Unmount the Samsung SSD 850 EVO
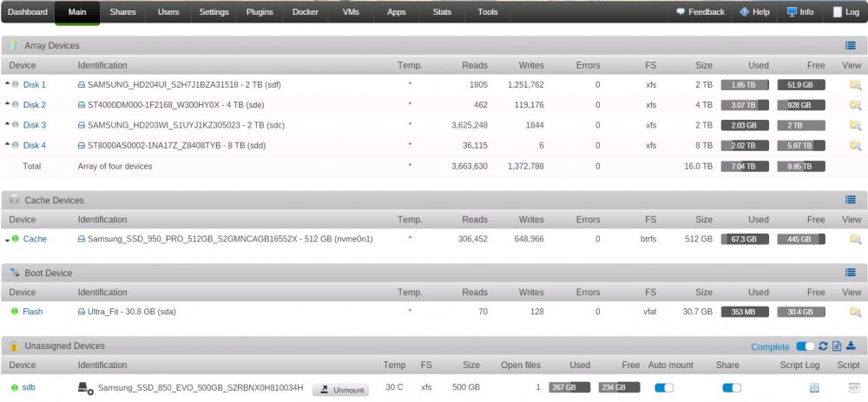Image resolution: width=868 pixels, height=402 pixels. click(x=341, y=390)
